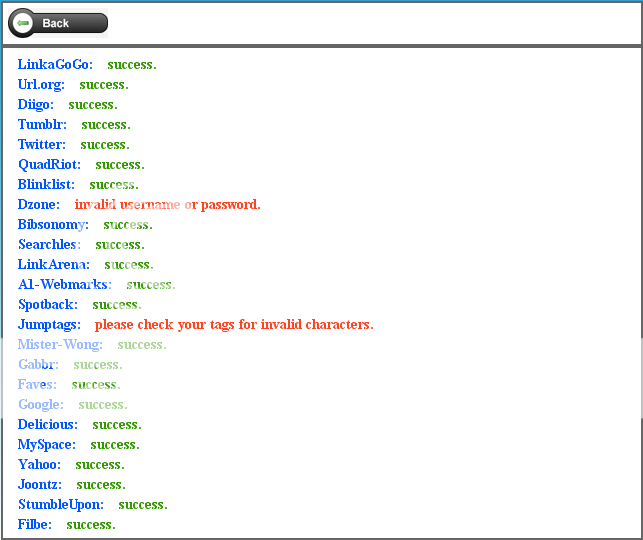Image resolution: width=643 pixels, height=540 pixels.
Task: Click the success status next to LinkaGoGo
Action: 132,65
